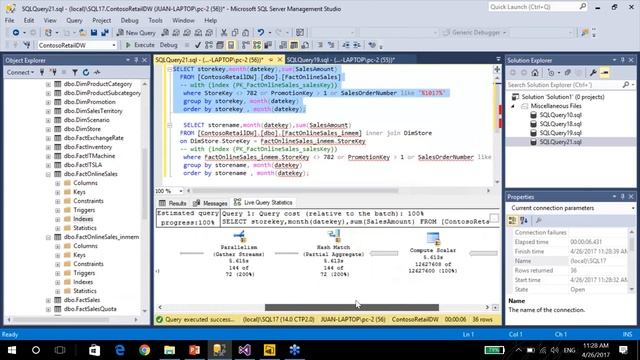Click Object Explorer filter icon

tap(75, 72)
